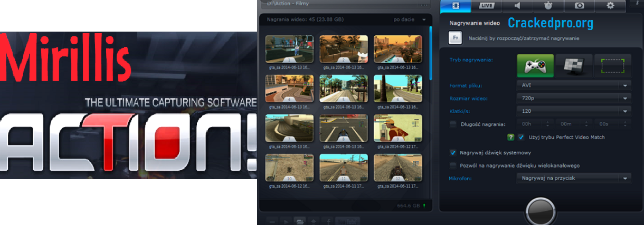Open the Video recording tab with film icon
644x225 pixels.
456,6
